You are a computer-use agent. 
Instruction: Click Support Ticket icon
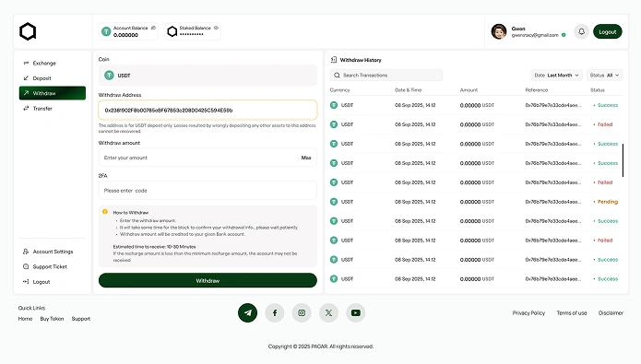[x=26, y=266]
